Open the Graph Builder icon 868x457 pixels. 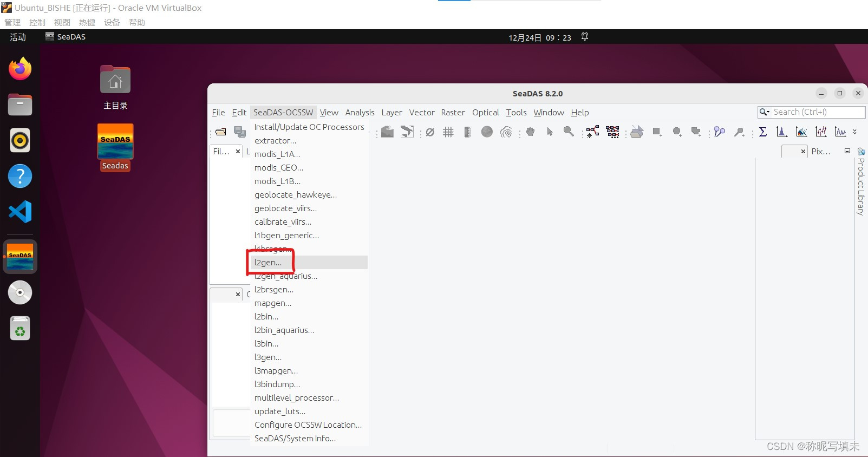tap(592, 132)
